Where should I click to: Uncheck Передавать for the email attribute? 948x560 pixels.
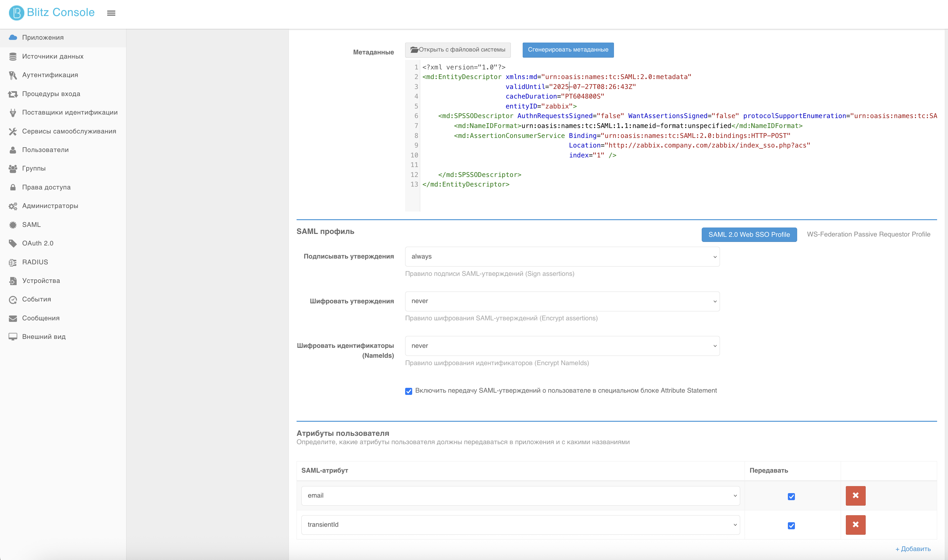coord(791,496)
